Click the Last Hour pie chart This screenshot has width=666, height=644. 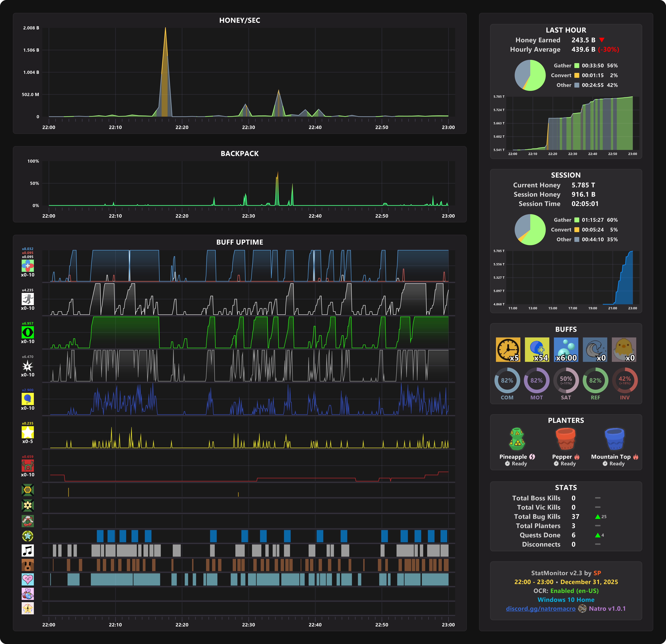(x=530, y=75)
